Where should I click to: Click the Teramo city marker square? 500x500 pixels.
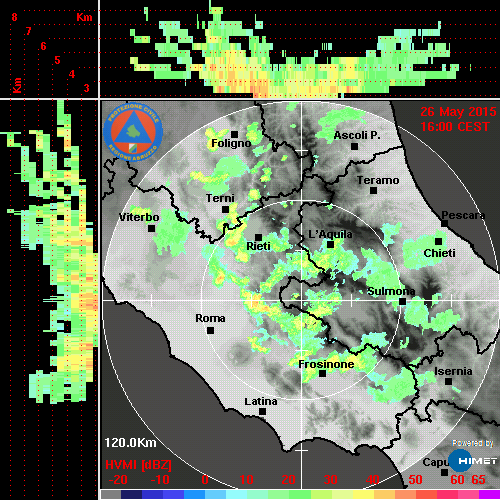[374, 191]
